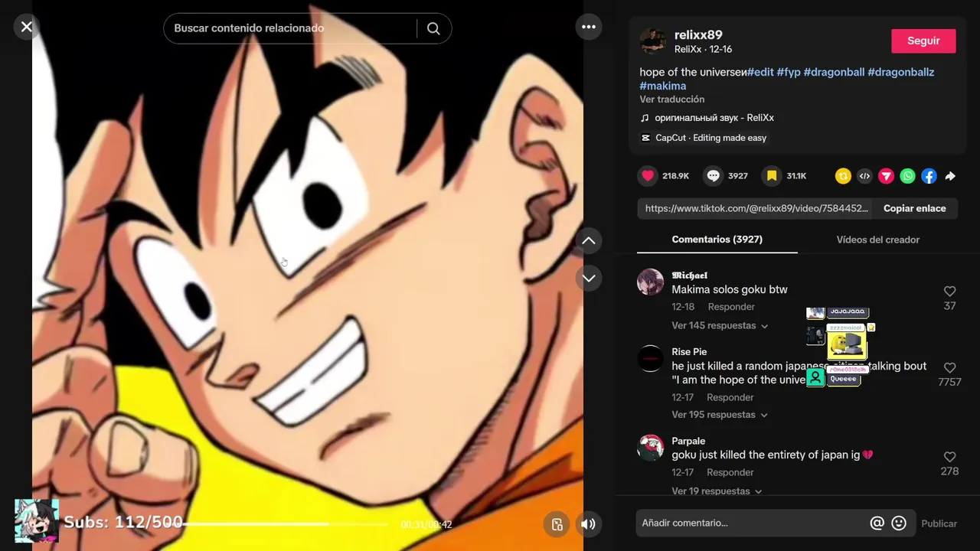Click the yellow repost icon
The image size is (980, 551).
[x=843, y=176]
